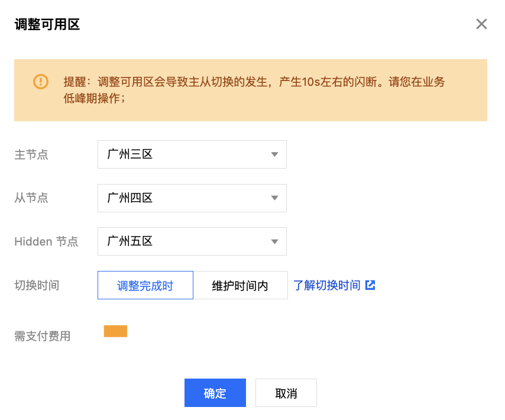Viewport: 505px width, 420px height.
Task: Expand the 主节点 dropdown arrow
Action: point(274,154)
